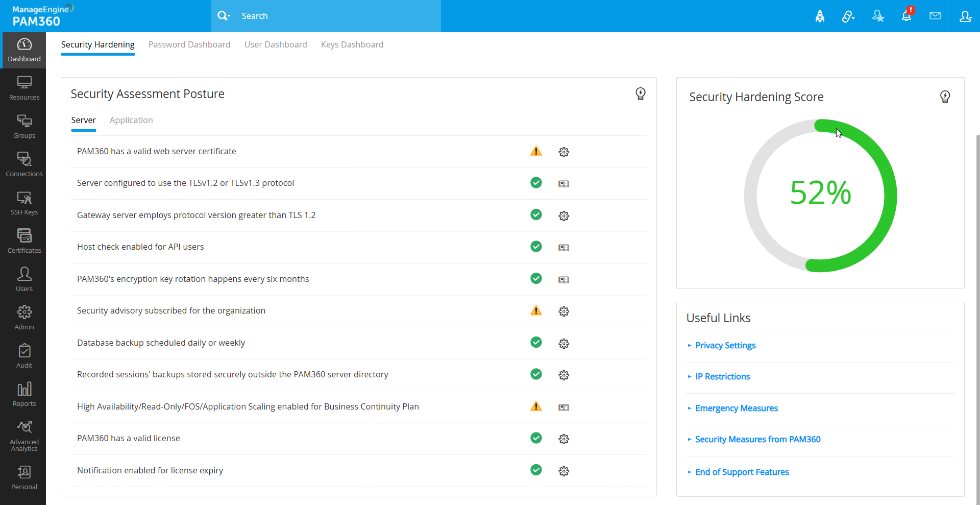This screenshot has height=505, width=980.
Task: Click the green check for TLSv1.2 protocol rule
Action: tap(536, 183)
